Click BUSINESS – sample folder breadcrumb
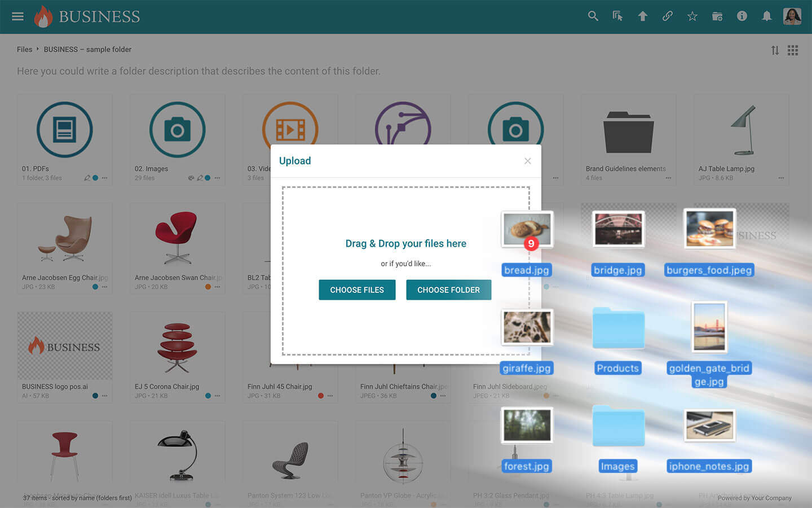The width and height of the screenshot is (812, 508). pos(87,50)
